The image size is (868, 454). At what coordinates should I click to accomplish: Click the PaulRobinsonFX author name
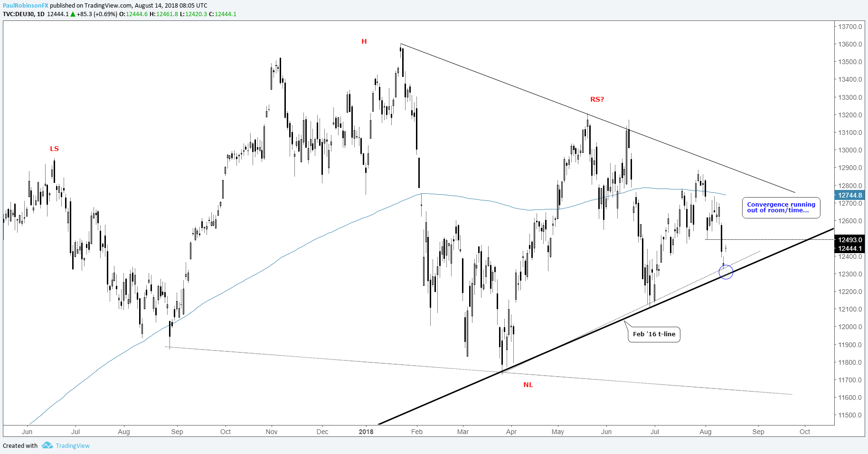(x=25, y=6)
